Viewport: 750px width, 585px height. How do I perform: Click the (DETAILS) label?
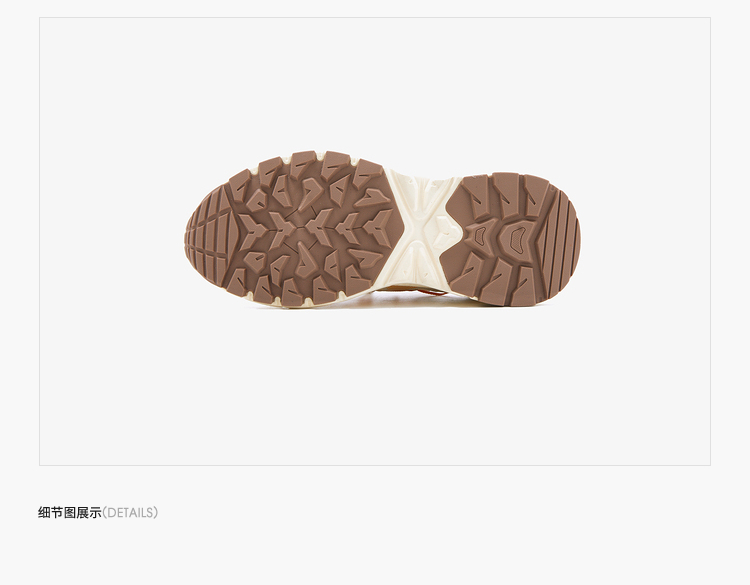131,513
